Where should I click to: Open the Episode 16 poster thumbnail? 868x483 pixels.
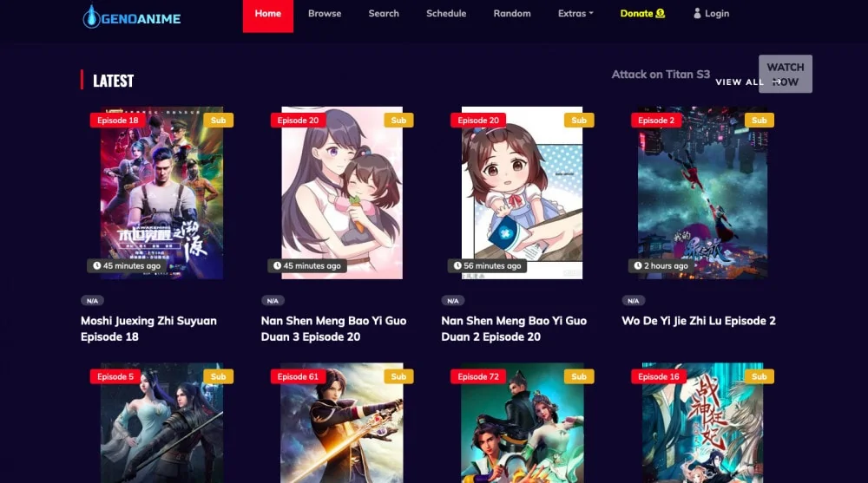coord(702,423)
